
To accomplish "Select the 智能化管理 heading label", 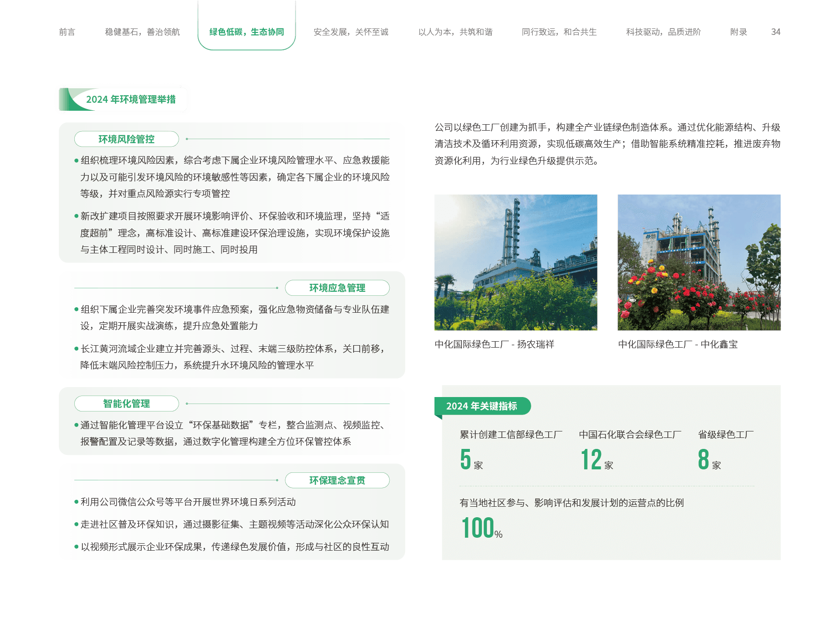I will [x=126, y=404].
